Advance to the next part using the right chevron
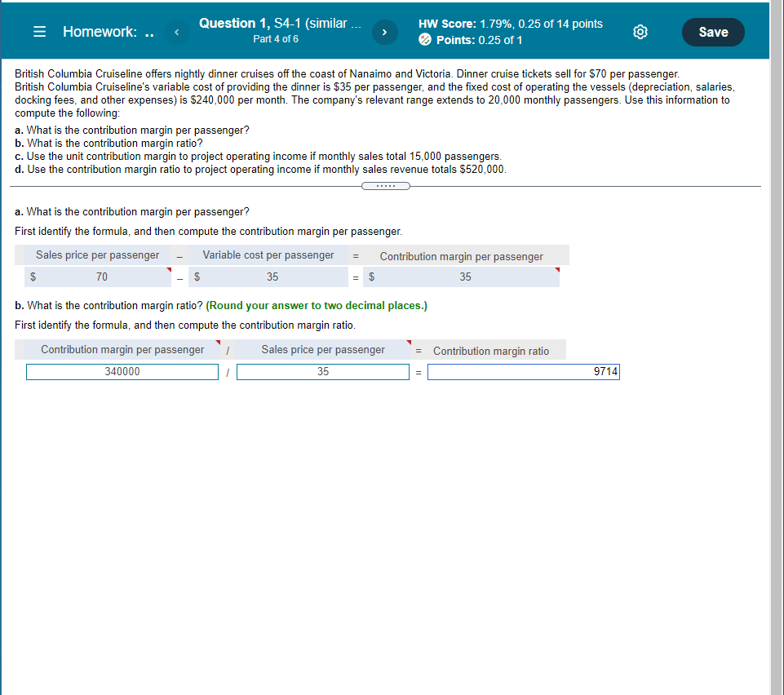This screenshot has height=695, width=784. (x=383, y=31)
